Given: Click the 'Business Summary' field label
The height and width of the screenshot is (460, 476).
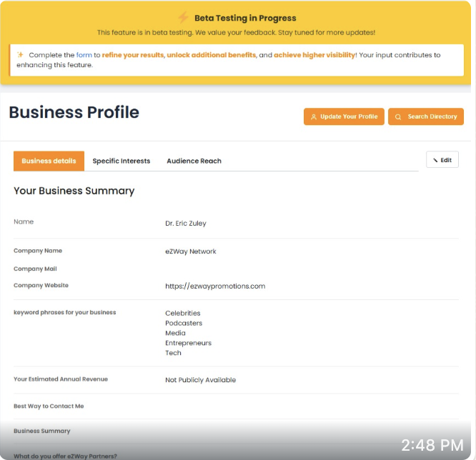Looking at the screenshot, I should [x=42, y=431].
